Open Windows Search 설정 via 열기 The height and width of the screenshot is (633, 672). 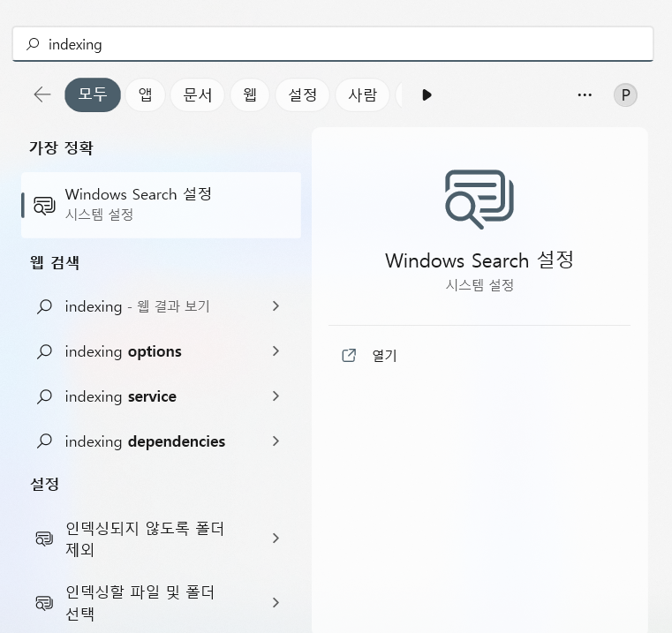pos(384,355)
